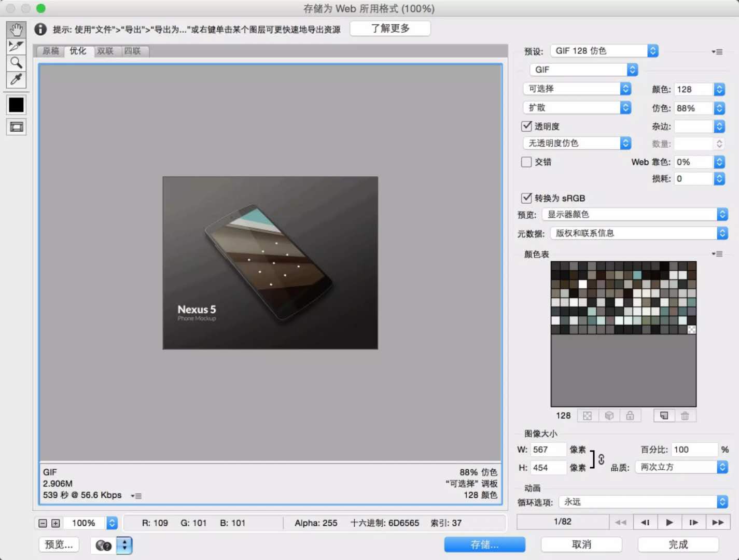Uncheck the 透明度 checkbox
Screen dimensions: 739x560
click(x=526, y=126)
